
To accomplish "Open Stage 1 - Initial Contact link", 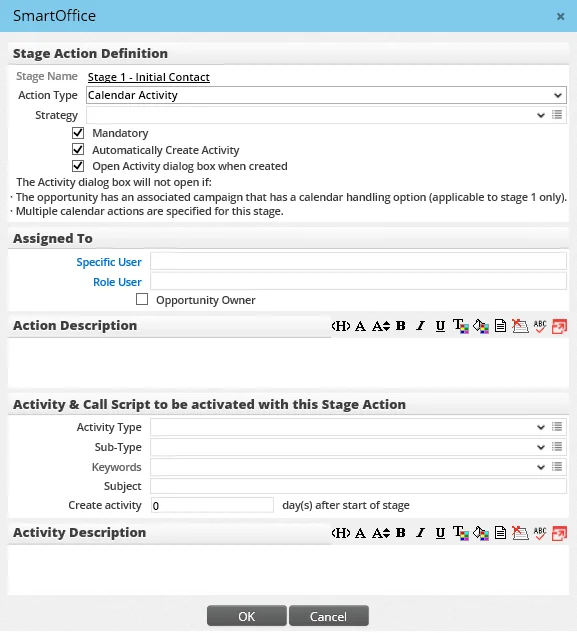I will [x=149, y=77].
